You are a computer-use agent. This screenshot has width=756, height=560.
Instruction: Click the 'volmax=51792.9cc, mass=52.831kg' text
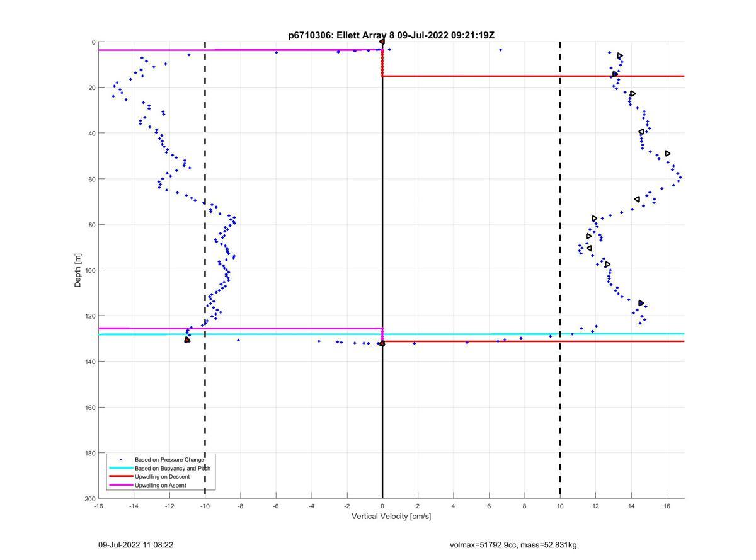(x=513, y=545)
